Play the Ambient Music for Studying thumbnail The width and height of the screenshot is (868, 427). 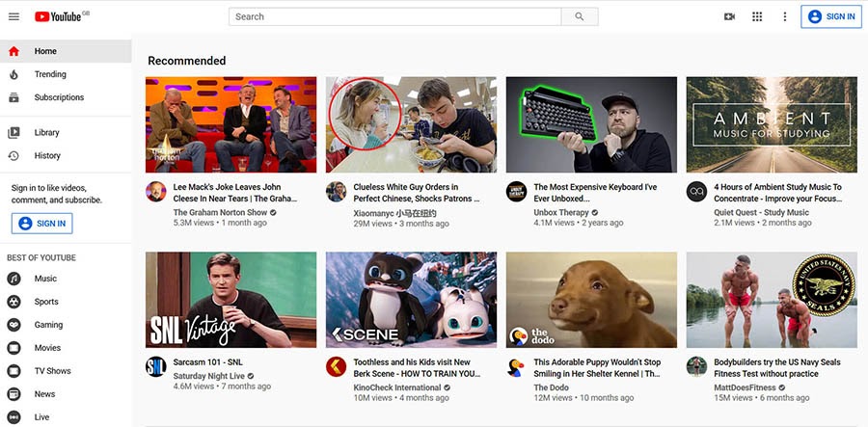coord(772,124)
